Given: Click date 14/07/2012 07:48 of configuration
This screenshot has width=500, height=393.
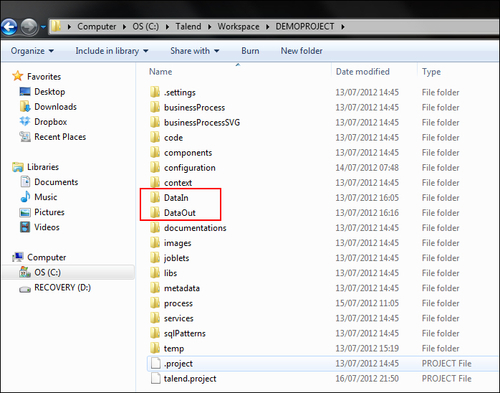Looking at the screenshot, I should [x=367, y=167].
